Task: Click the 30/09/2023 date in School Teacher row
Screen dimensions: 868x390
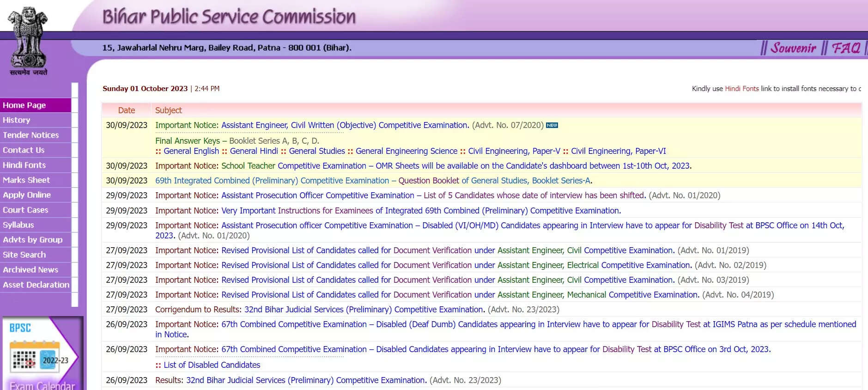Action: [x=127, y=166]
